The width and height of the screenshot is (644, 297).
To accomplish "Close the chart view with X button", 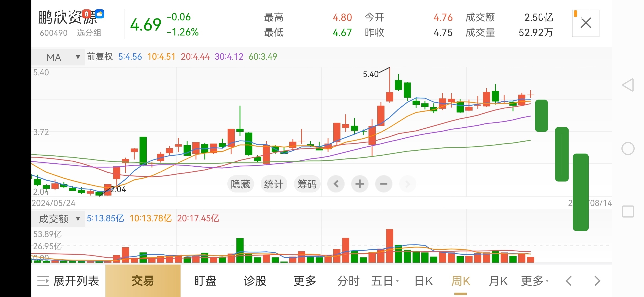I will tap(586, 23).
